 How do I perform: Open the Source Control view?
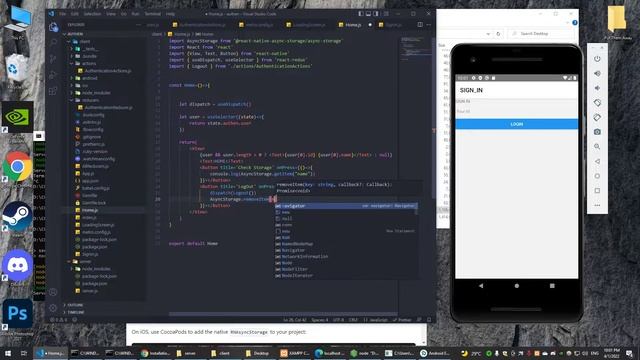(x=53, y=59)
